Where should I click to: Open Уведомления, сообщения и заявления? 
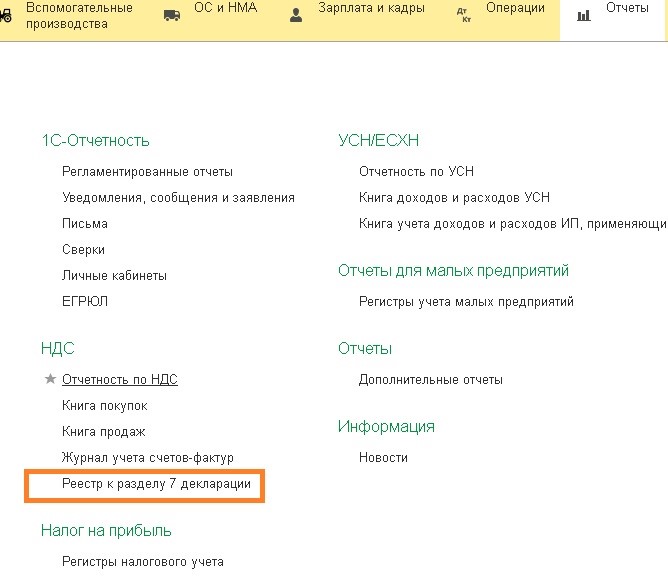coord(179,198)
